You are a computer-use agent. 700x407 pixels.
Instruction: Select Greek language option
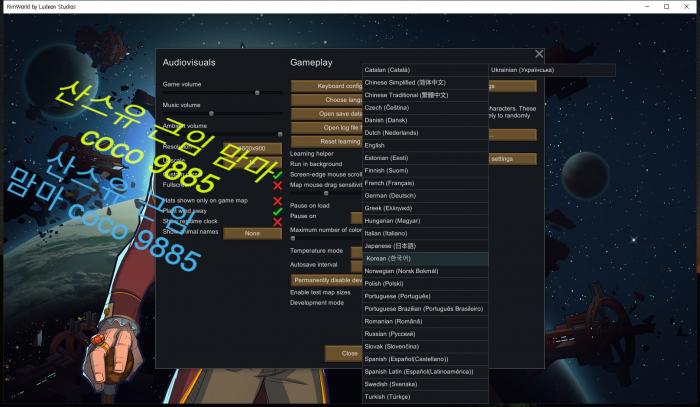(x=425, y=208)
